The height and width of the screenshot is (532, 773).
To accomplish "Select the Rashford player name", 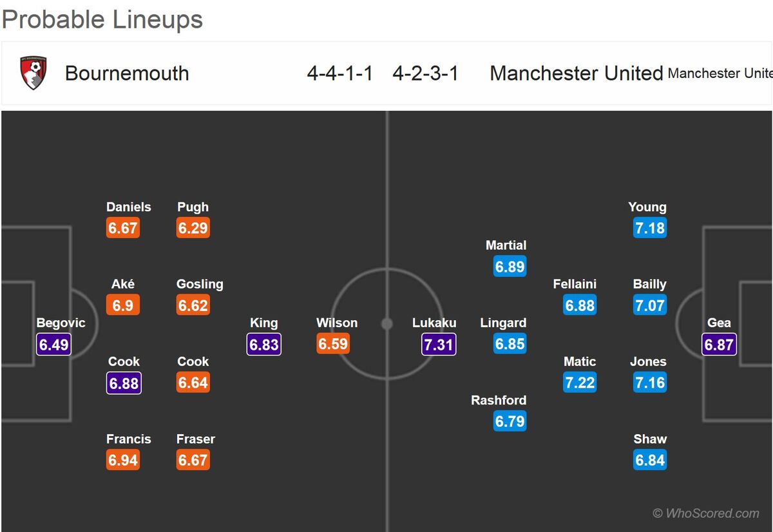I will tap(499, 400).
